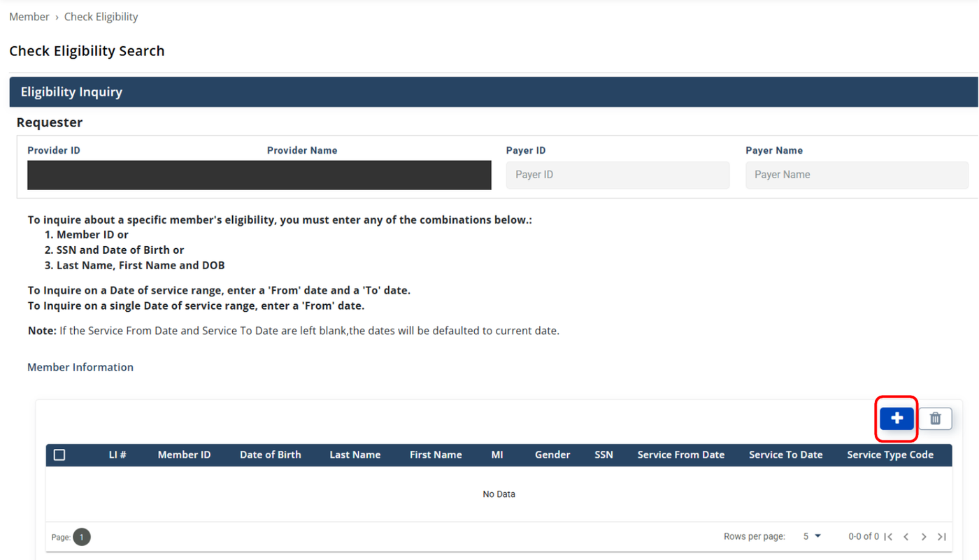This screenshot has height=560, width=979.
Task: Sort by the Date of Birth column
Action: [271, 454]
